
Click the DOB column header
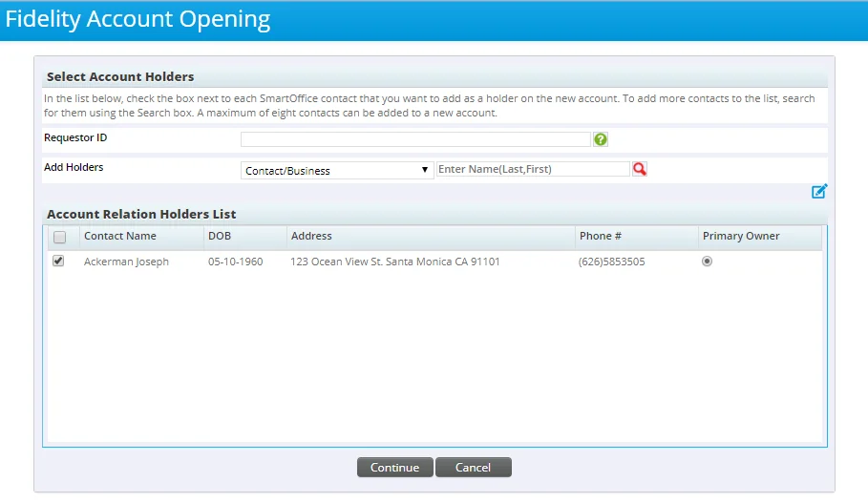pyautogui.click(x=220, y=237)
